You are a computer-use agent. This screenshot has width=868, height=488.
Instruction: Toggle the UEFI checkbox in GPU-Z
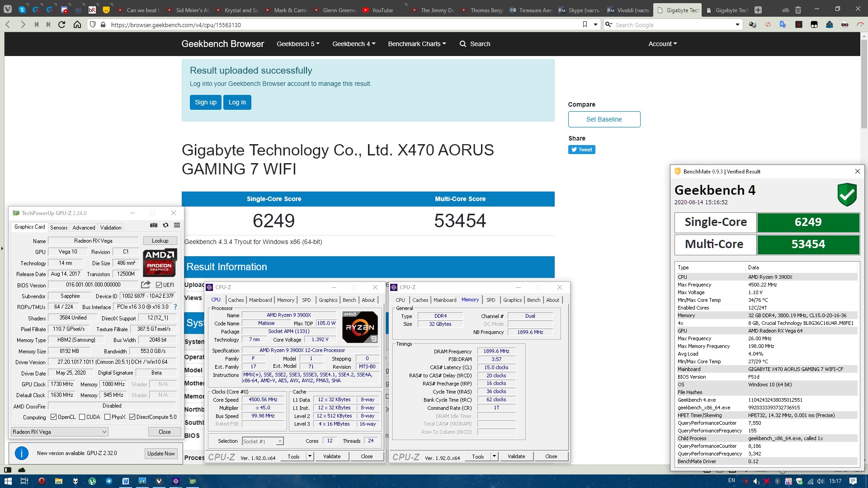point(159,285)
